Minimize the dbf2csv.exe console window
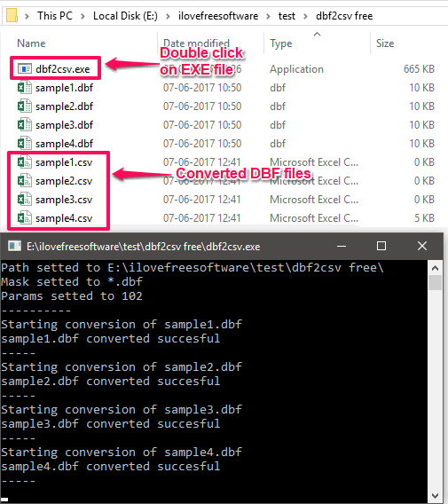 [x=342, y=246]
